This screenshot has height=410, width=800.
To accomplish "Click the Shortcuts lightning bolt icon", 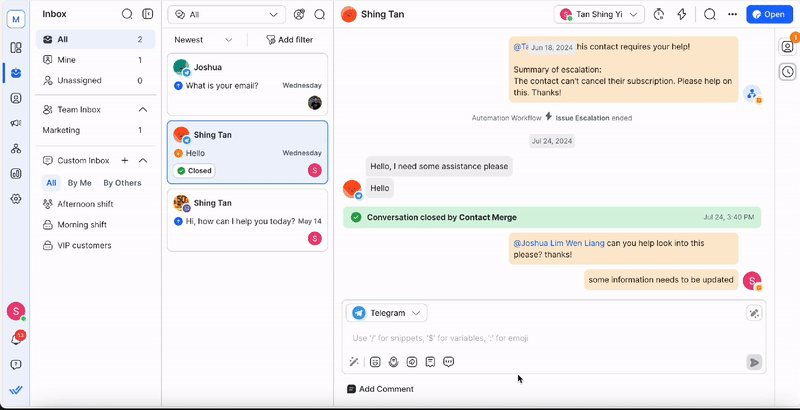I will (x=682, y=14).
